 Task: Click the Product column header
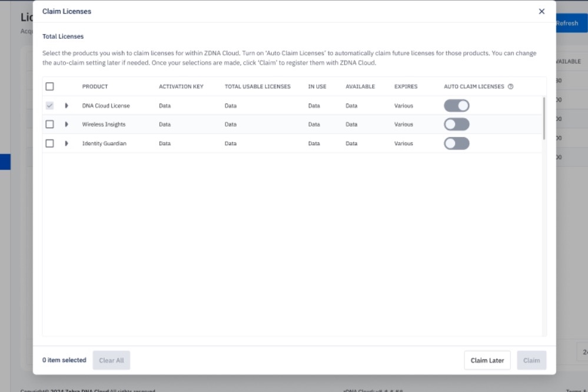coord(95,87)
